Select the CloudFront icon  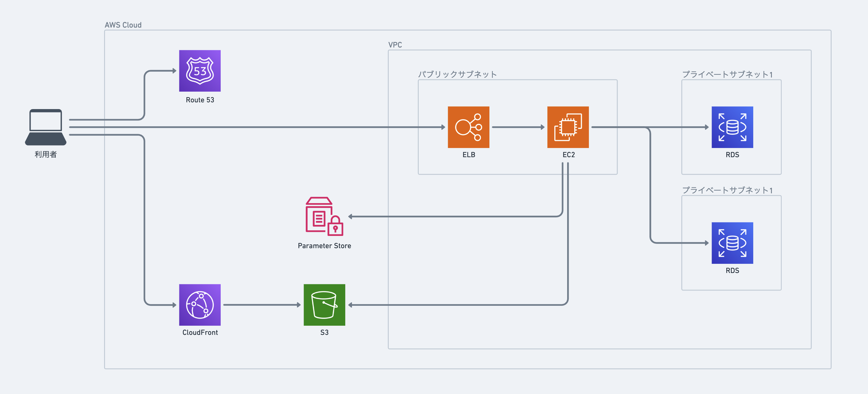tap(200, 305)
